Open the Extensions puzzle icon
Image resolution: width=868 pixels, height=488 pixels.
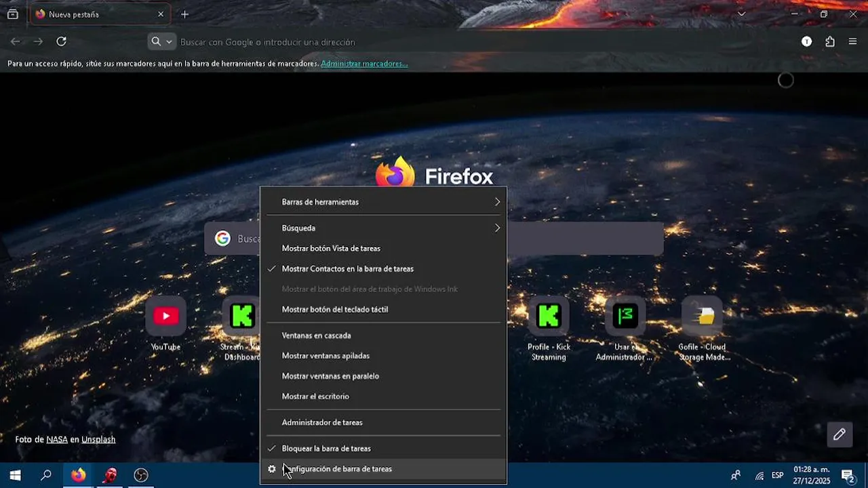coord(830,41)
